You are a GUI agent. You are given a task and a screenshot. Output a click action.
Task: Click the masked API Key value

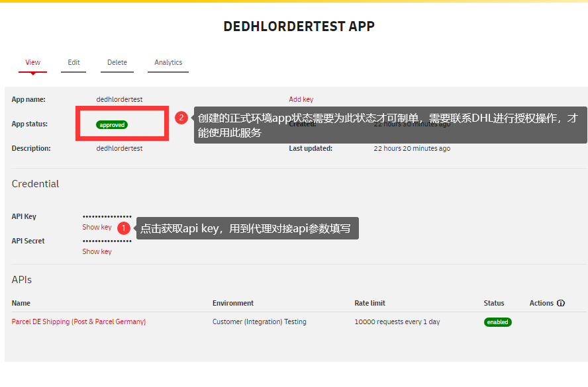click(107, 216)
